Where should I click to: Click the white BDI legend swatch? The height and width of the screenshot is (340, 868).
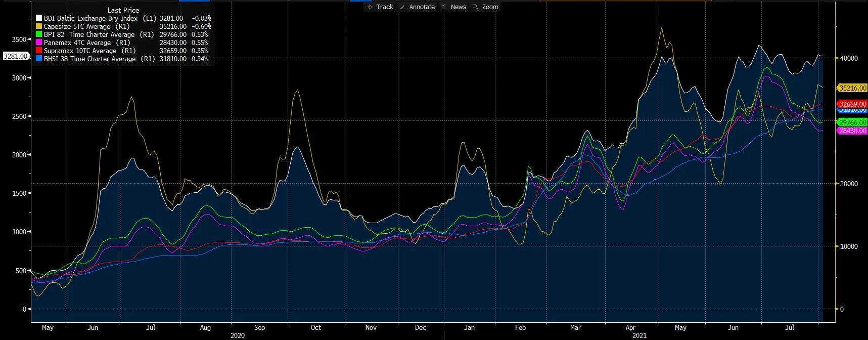point(39,18)
